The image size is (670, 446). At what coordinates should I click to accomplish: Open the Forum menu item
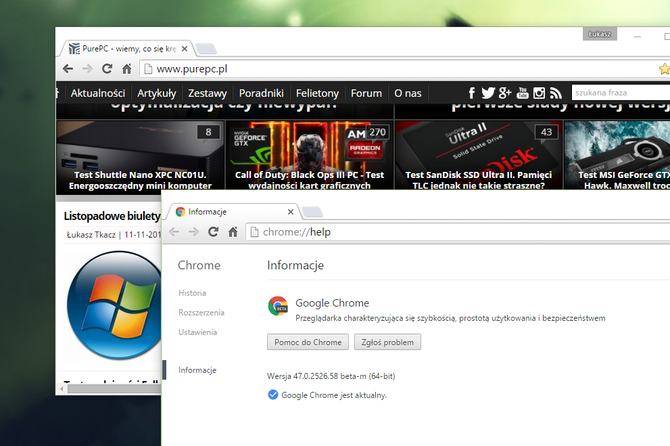[x=366, y=93]
